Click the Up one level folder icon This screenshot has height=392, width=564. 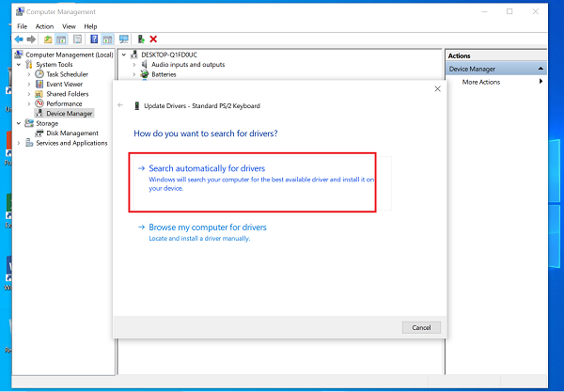(x=49, y=39)
